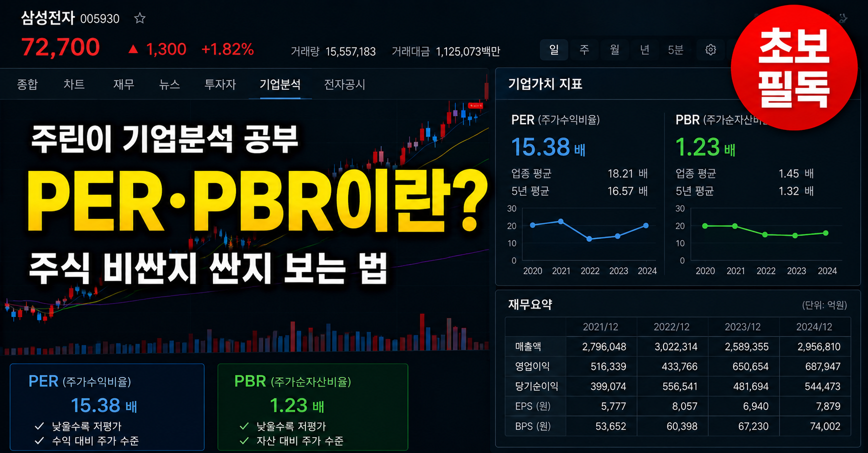This screenshot has width=868, height=453.
Task: Click current price 72,700
Action: 60,48
